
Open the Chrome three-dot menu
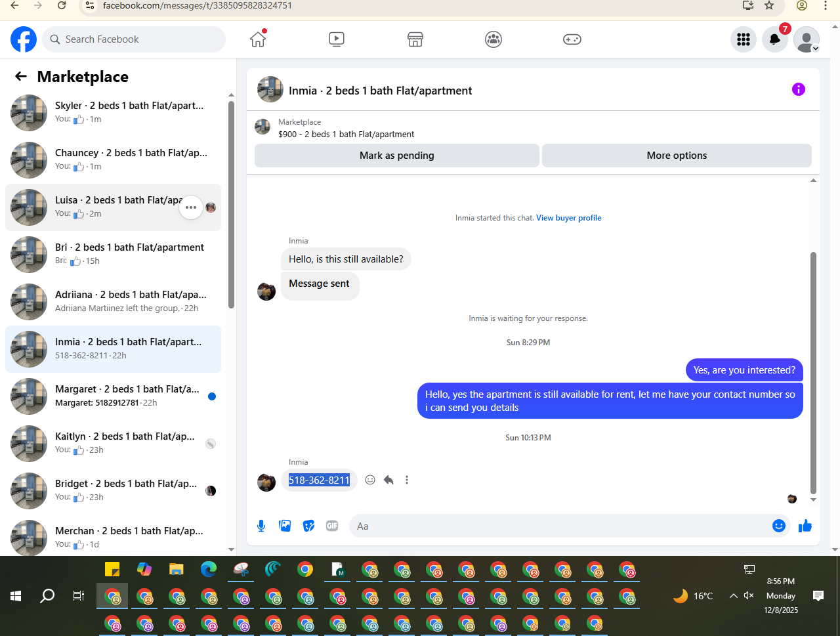coord(826,5)
